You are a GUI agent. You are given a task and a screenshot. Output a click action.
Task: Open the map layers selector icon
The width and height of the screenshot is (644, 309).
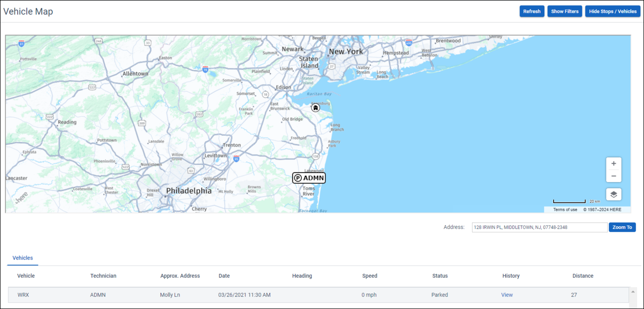[614, 194]
